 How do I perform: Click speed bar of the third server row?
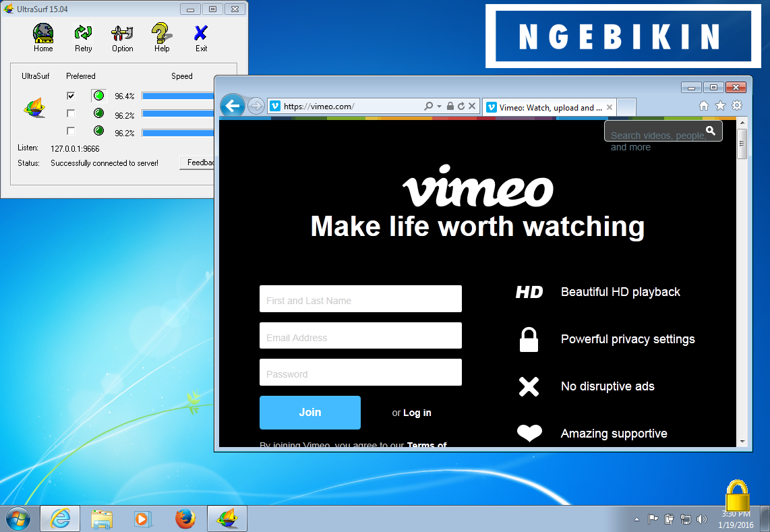178,133
